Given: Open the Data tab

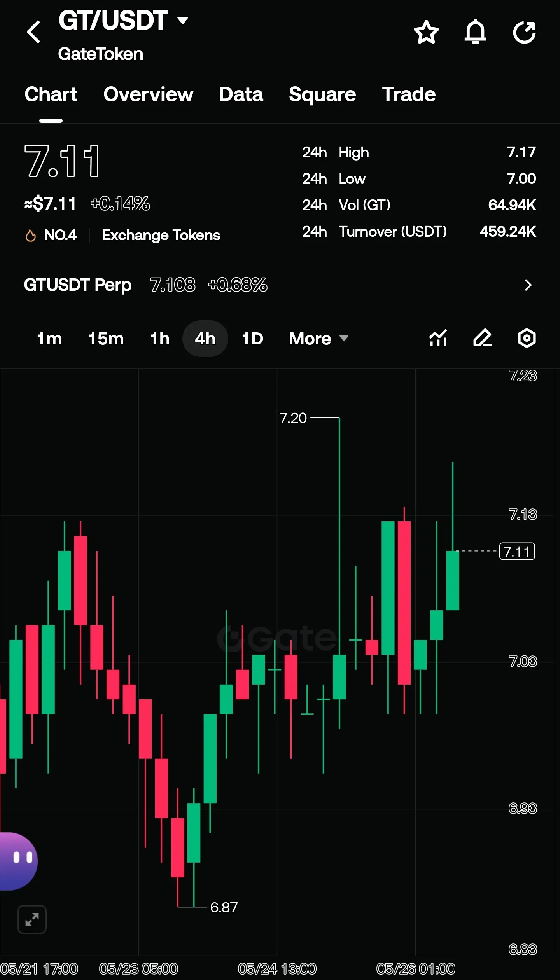Looking at the screenshot, I should [241, 94].
